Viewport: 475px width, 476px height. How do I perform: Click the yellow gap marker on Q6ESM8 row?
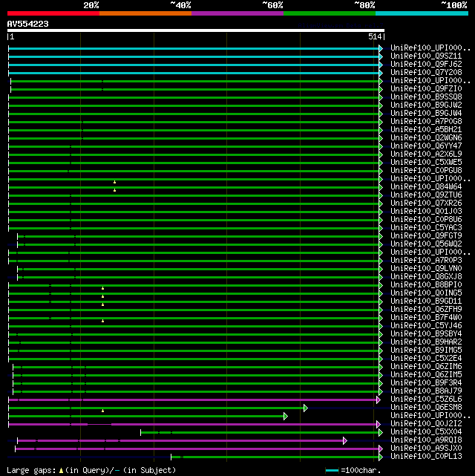[x=103, y=411]
